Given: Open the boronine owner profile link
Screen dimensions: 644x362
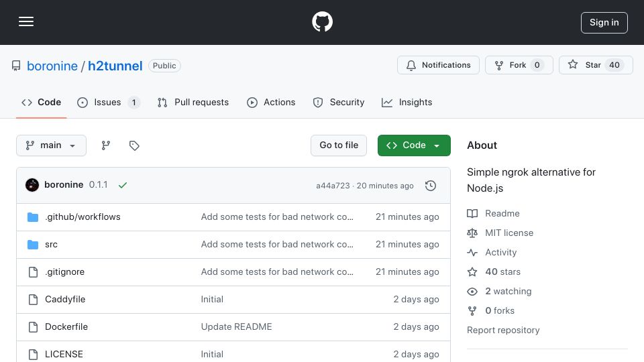Looking at the screenshot, I should pyautogui.click(x=52, y=66).
